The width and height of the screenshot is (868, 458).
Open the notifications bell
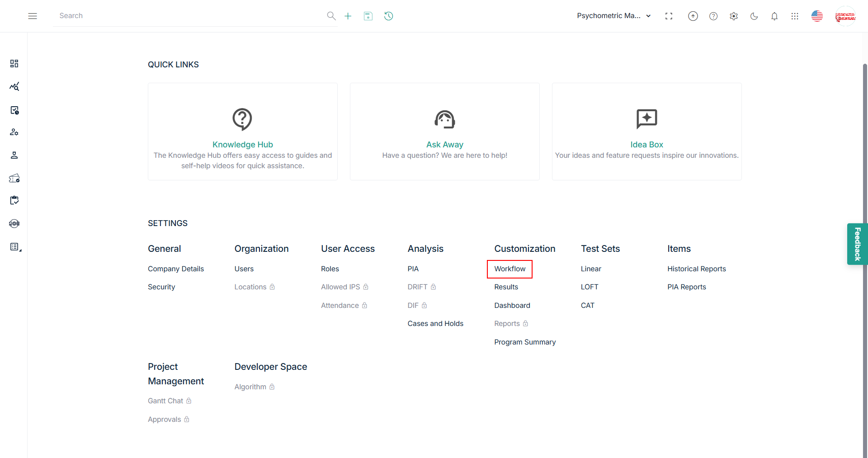click(x=774, y=16)
